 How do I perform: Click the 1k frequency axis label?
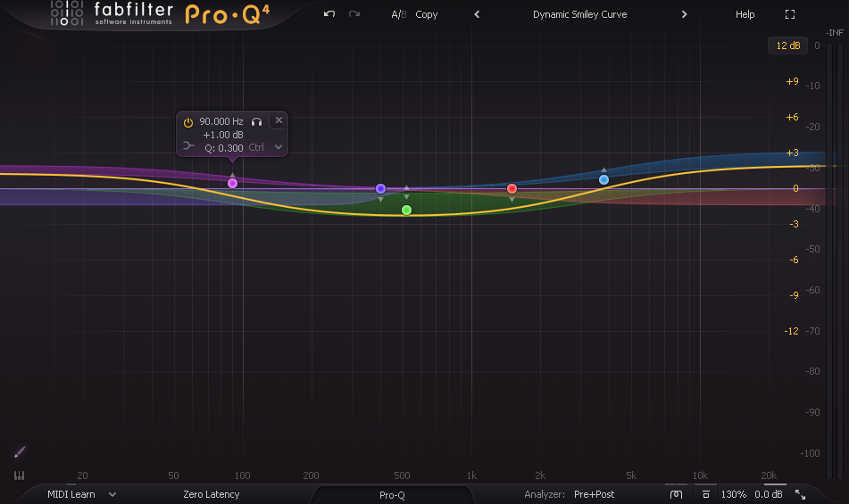(471, 475)
